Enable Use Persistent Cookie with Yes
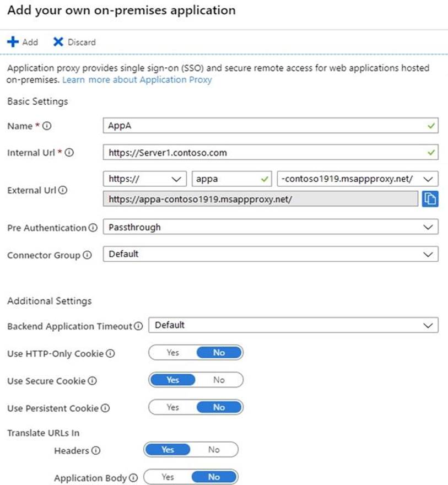 point(172,407)
